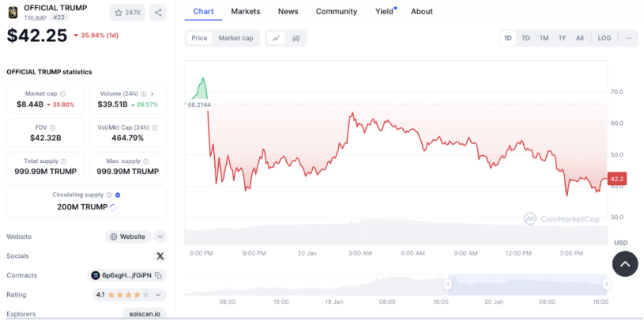Image resolution: width=644 pixels, height=322 pixels.
Task: Click the Market cap info icon
Action: pos(63,94)
